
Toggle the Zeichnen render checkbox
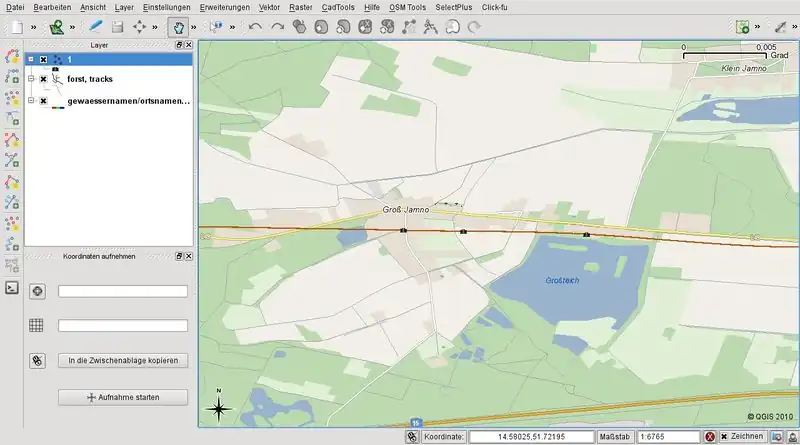(724, 437)
